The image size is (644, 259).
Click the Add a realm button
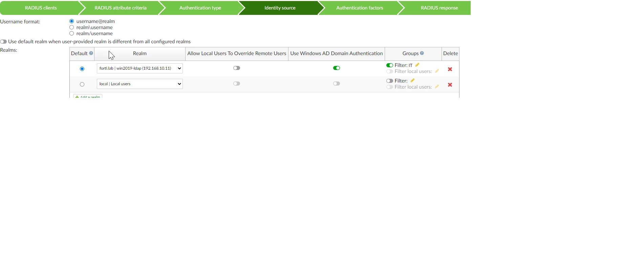[88, 96]
